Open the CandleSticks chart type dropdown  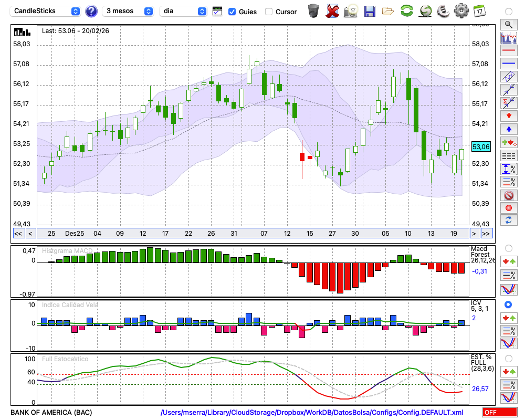pyautogui.click(x=45, y=11)
